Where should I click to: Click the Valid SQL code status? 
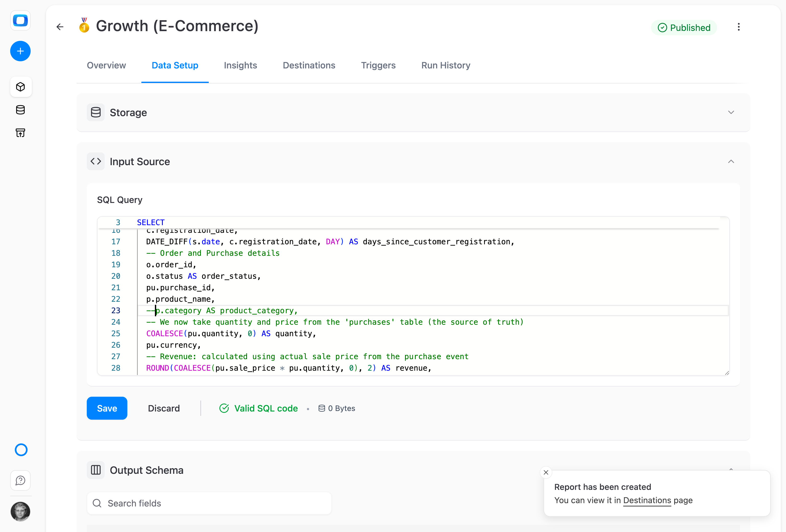coord(259,408)
